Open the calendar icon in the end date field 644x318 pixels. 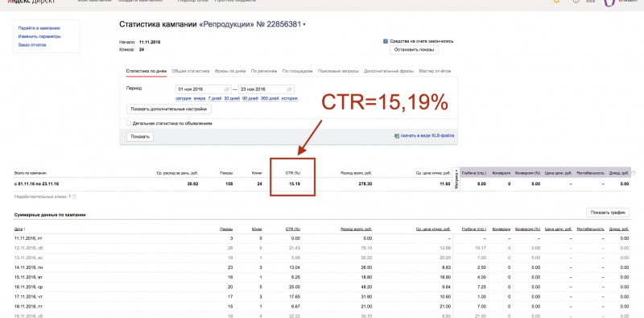coord(290,89)
